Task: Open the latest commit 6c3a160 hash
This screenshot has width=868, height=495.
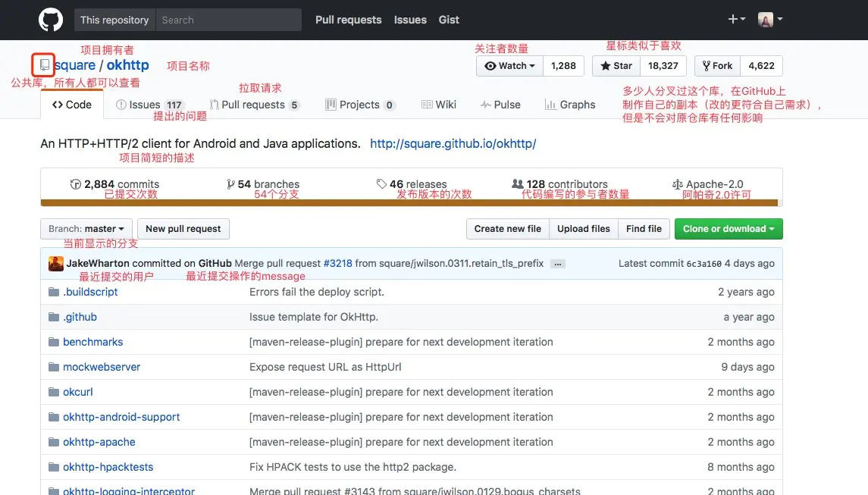Action: point(703,264)
